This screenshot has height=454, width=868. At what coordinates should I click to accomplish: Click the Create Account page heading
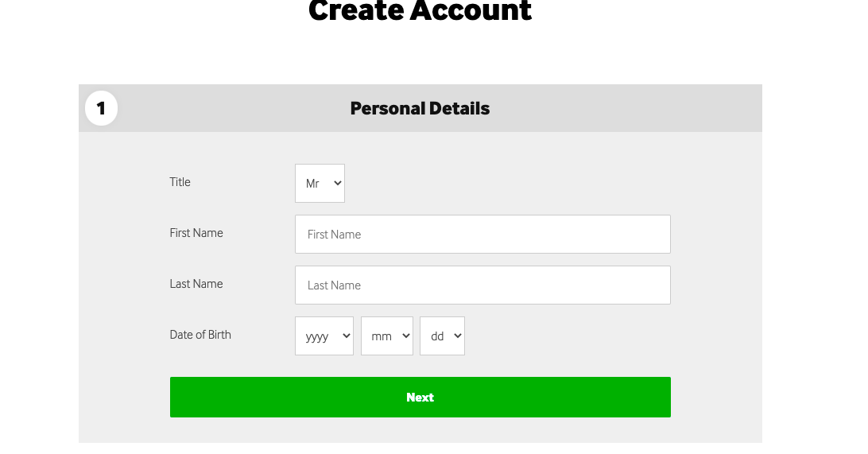(x=420, y=11)
